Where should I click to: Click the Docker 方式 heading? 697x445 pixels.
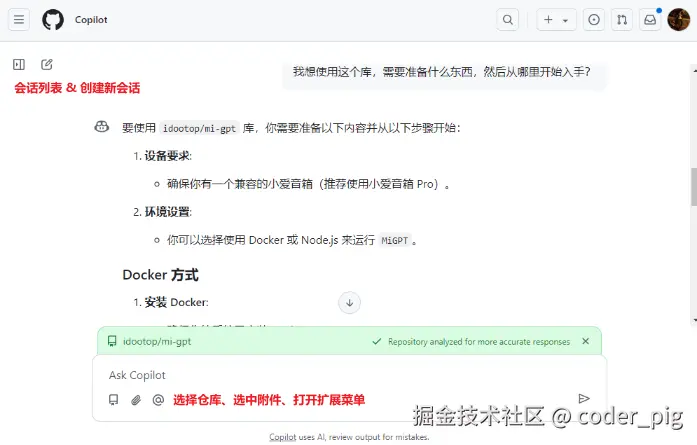coord(160,275)
